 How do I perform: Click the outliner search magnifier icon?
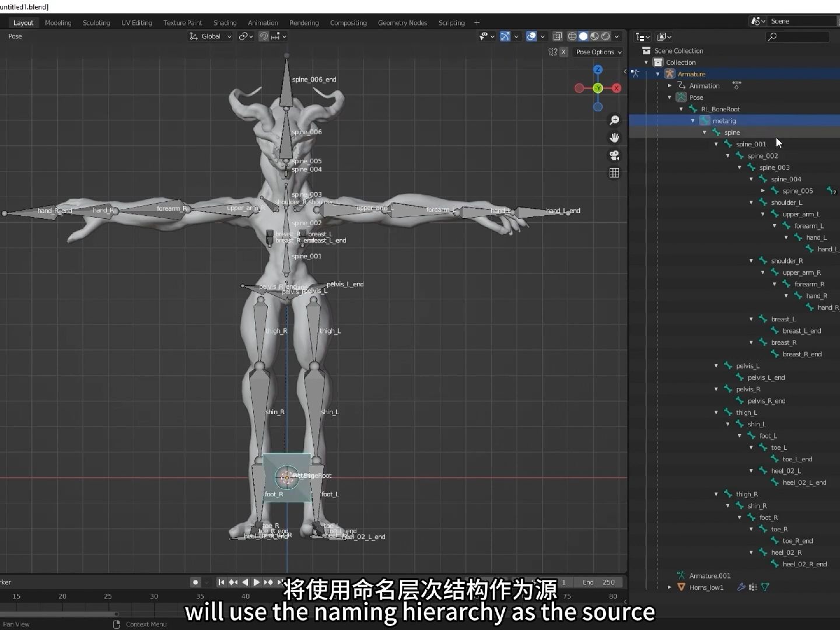tap(772, 37)
